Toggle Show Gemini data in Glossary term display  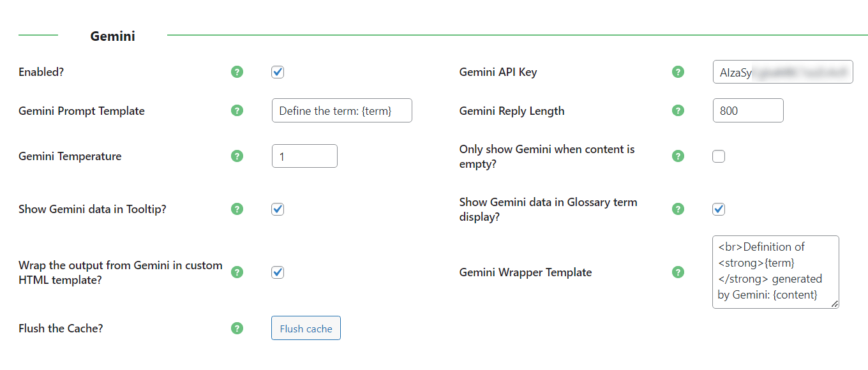click(x=719, y=209)
